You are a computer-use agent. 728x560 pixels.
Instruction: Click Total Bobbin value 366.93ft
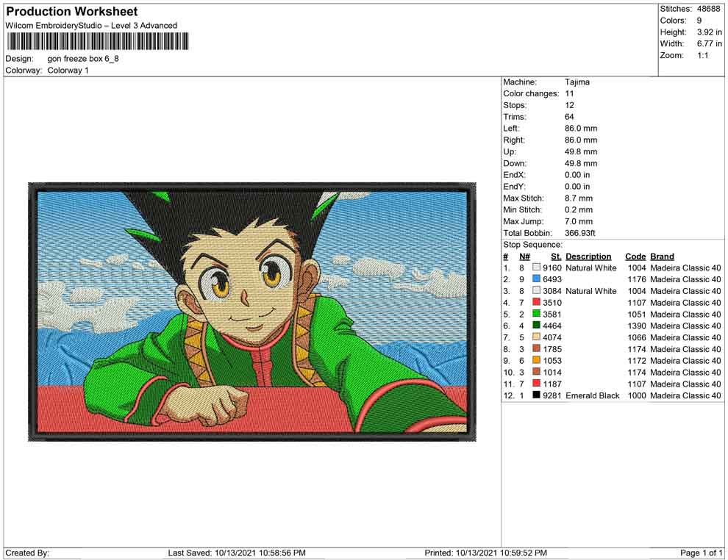click(x=580, y=233)
